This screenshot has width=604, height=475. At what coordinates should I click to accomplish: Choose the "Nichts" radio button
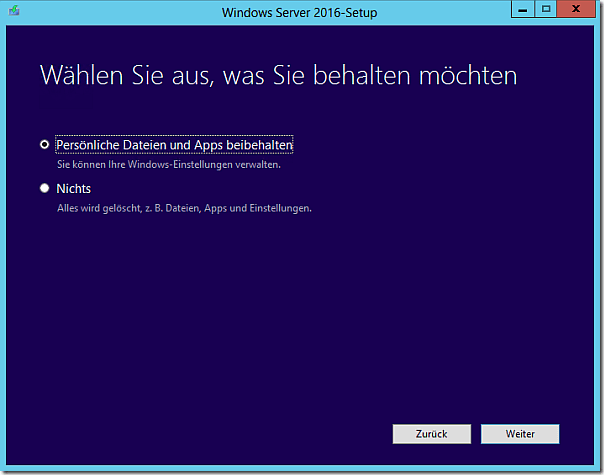point(44,188)
